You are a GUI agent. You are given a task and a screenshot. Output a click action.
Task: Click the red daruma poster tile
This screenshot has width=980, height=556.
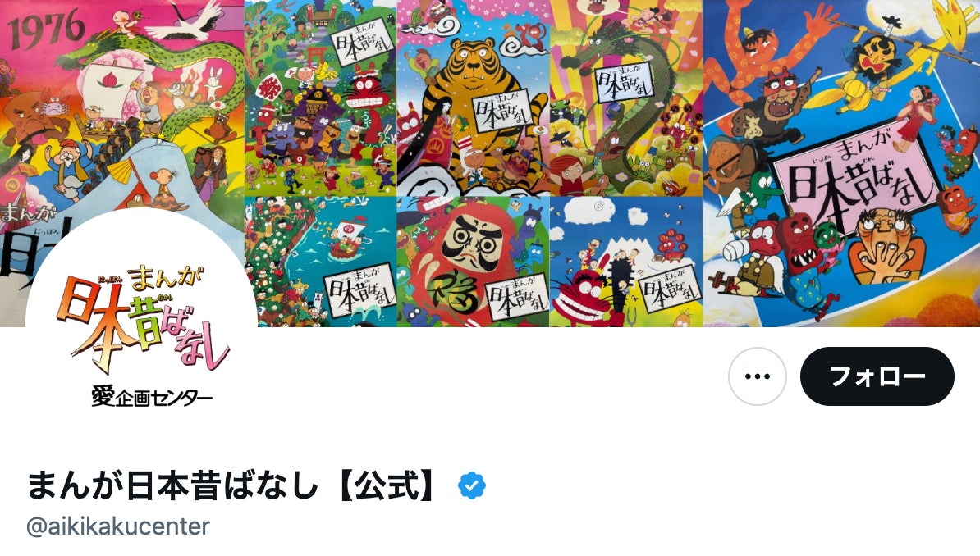(473, 262)
